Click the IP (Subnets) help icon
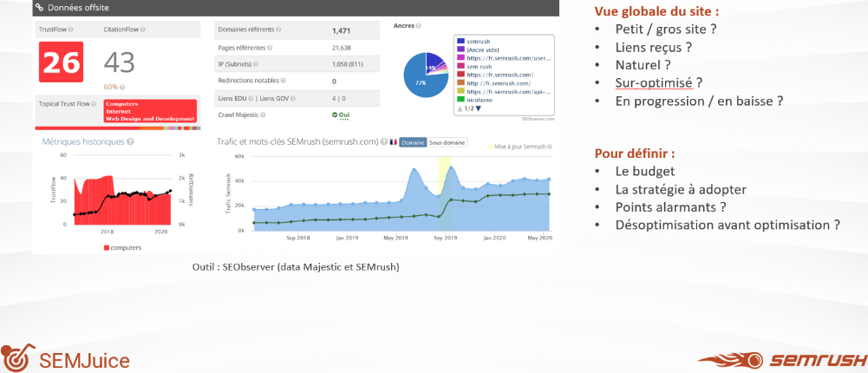The height and width of the screenshot is (373, 868). (257, 64)
